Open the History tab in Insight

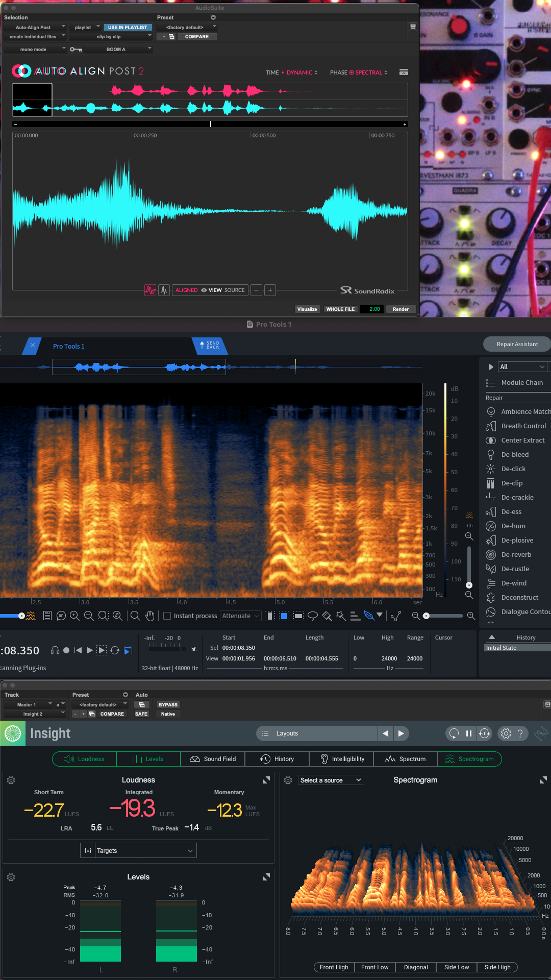[x=277, y=759]
